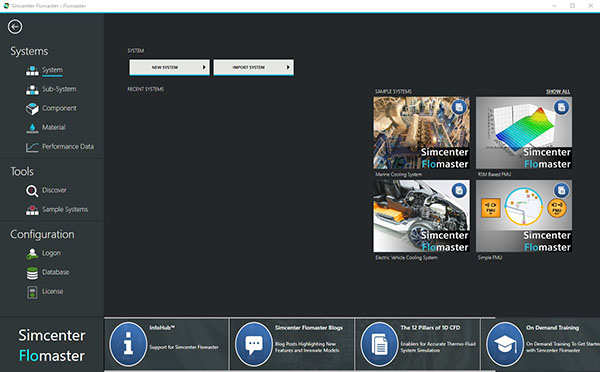The width and height of the screenshot is (600, 372).
Task: Expand the New System arrow
Action: pos(204,67)
